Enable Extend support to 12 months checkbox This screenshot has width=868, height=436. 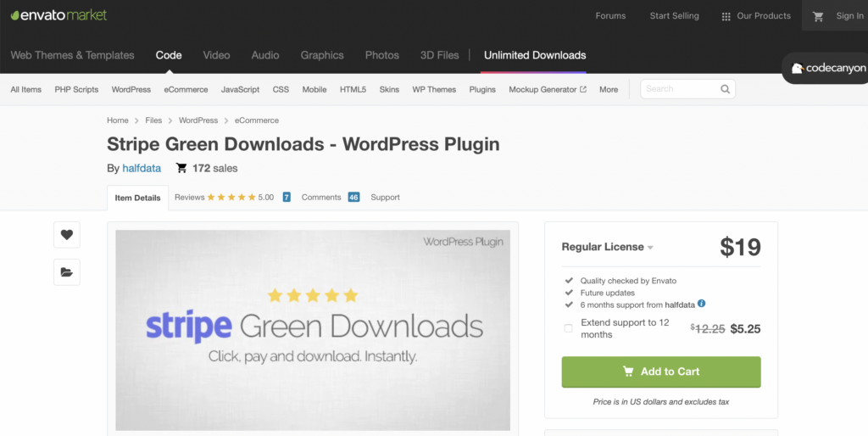(x=568, y=328)
